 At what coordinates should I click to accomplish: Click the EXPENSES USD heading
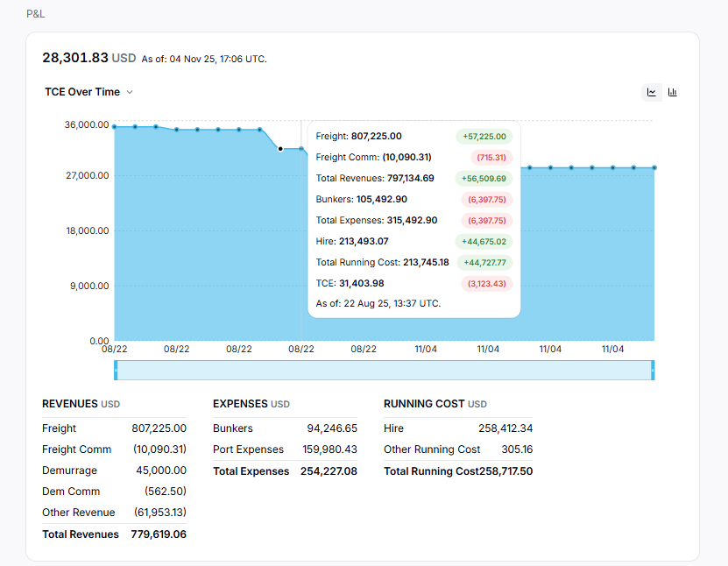point(251,404)
